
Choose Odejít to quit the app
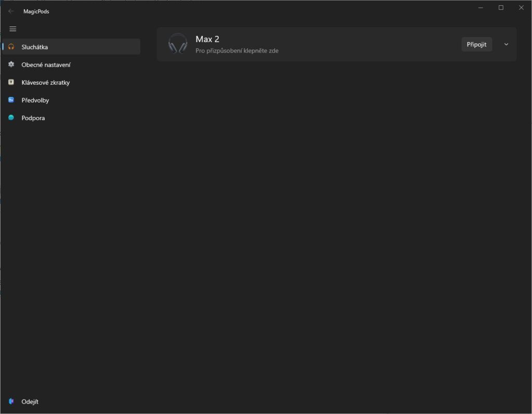click(71, 402)
